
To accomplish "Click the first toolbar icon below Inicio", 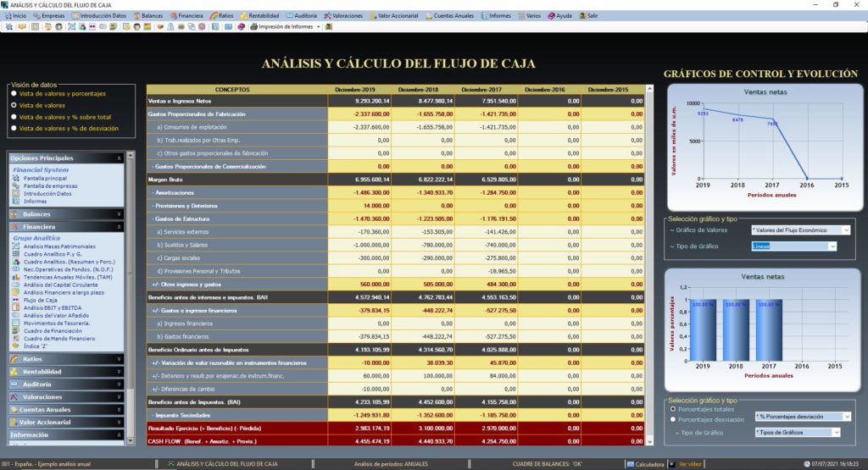I will click(8, 26).
